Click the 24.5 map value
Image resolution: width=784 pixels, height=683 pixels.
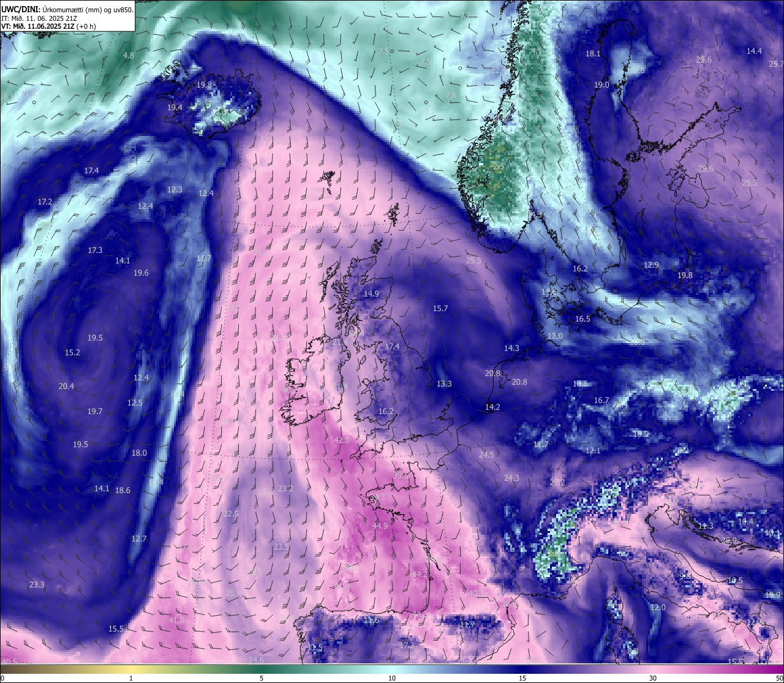[x=486, y=455]
